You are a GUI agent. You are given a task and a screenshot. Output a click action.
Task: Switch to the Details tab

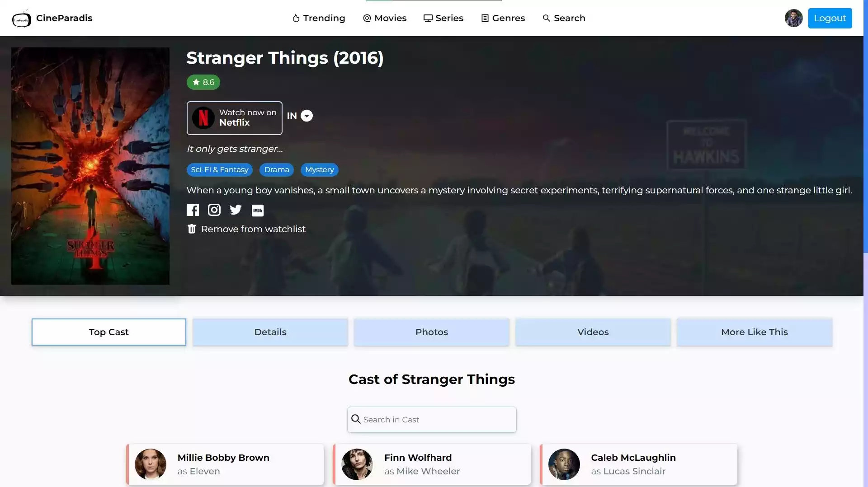pyautogui.click(x=270, y=332)
